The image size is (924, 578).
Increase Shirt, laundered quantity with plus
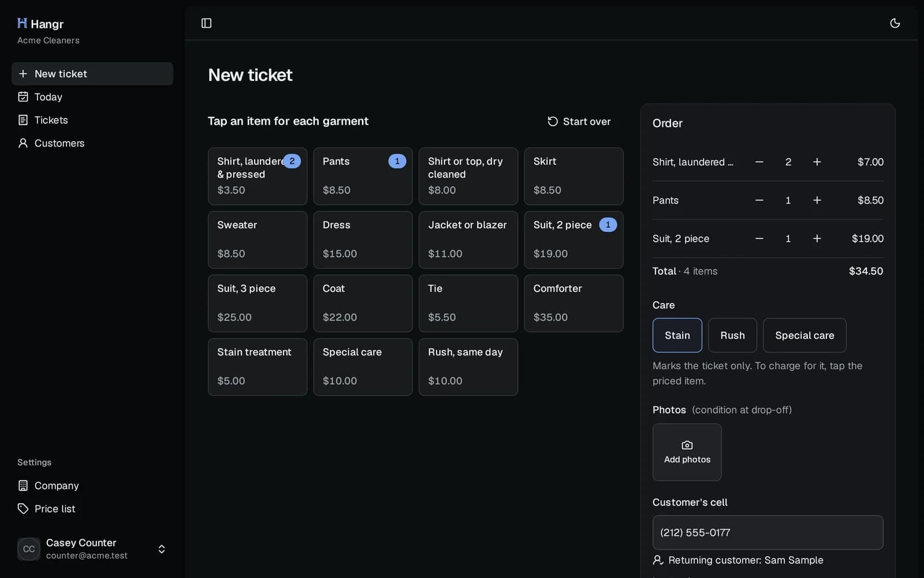(x=817, y=162)
